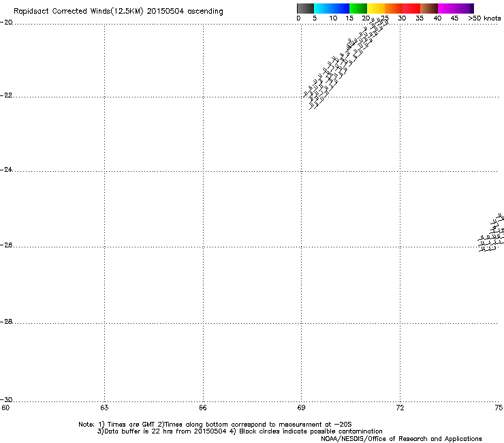Click the magenta-purple 40–50 knots color segment
The width and height of the screenshot is (504, 443).
456,8
